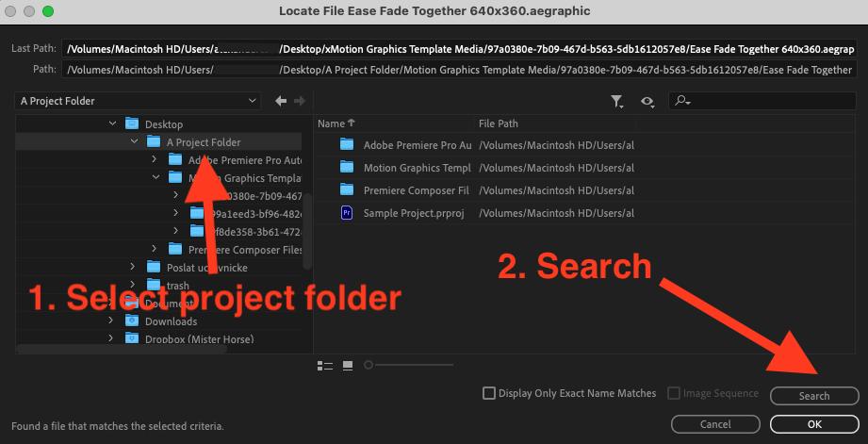Open the file type filter icon
Viewport: 868px width, 444px height.
click(616, 101)
